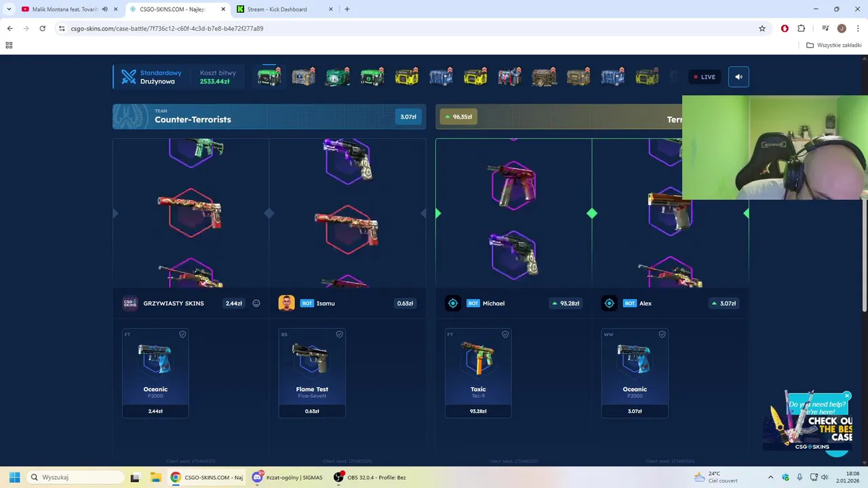Click Michael's 93.28zł total badge

566,303
